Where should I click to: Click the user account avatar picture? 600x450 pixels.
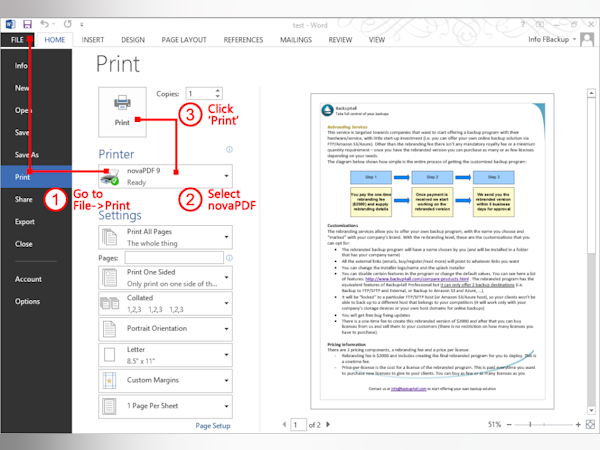point(587,39)
